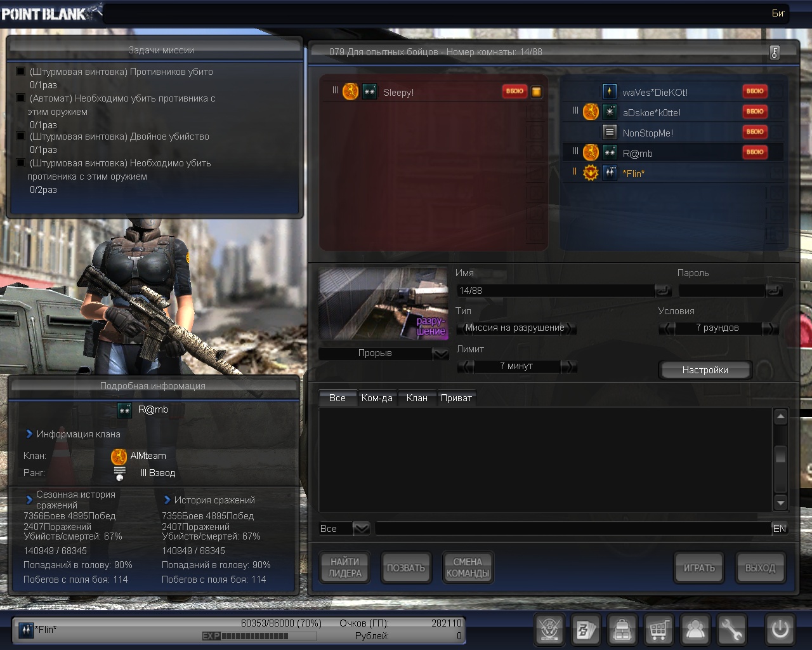
Task: Toggle the 'Двойное убийство' mission checkbox
Action: tap(21, 136)
